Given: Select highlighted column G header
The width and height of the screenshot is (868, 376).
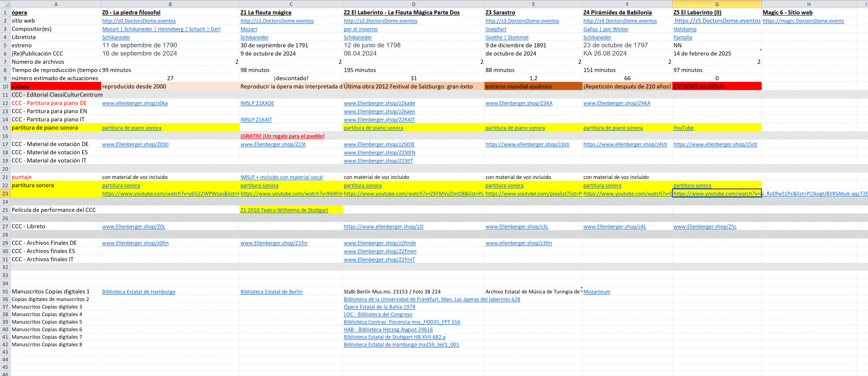Looking at the screenshot, I should click(x=717, y=4).
